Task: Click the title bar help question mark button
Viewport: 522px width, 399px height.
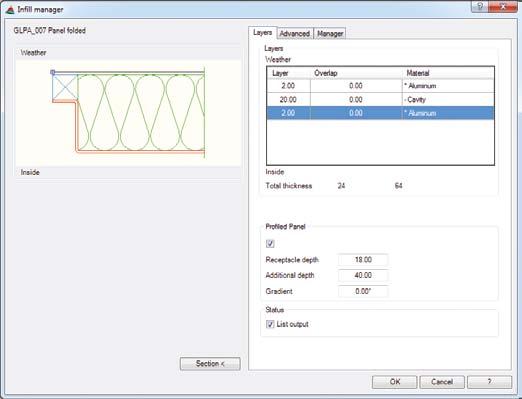Action: point(480,7)
